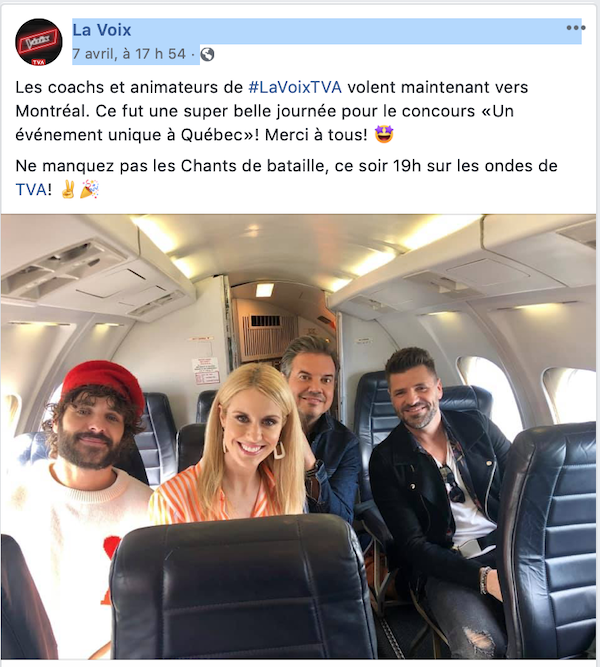The image size is (600, 667).
Task: Click the La Voix page name
Action: (102, 30)
